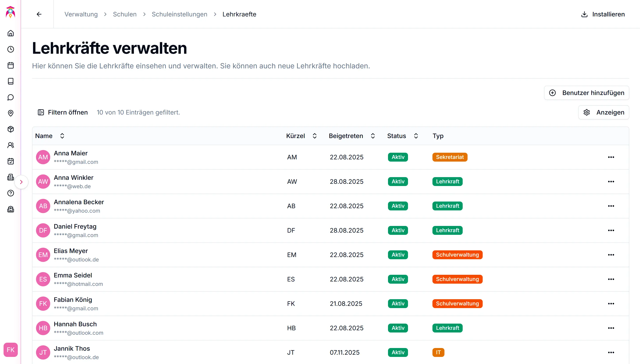The width and height of the screenshot is (640, 364).
Task: Toggle the Filtern öffnen panel
Action: [x=63, y=112]
